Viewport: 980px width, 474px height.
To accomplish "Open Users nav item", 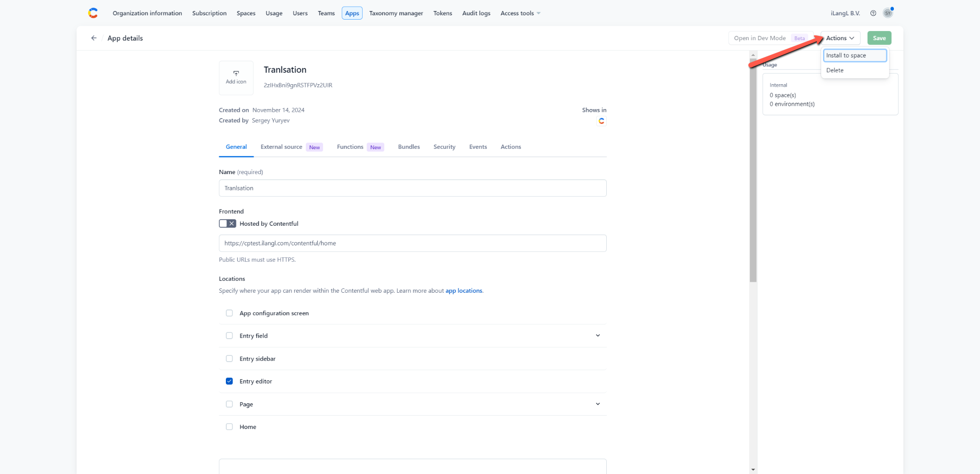I will tap(300, 13).
